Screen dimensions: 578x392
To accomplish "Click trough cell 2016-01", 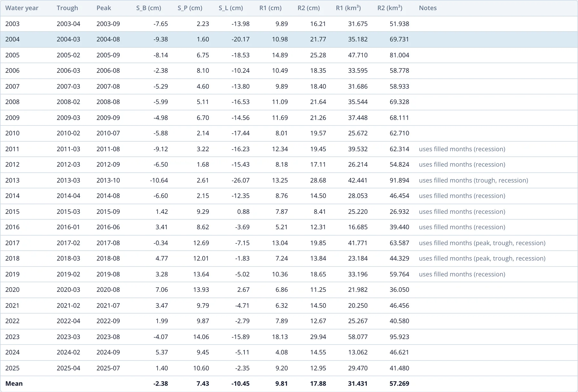I will pos(68,227).
